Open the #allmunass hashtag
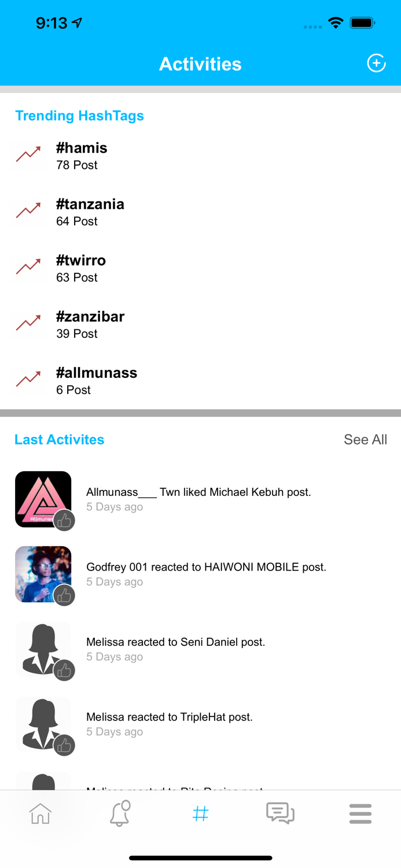 coord(97,373)
